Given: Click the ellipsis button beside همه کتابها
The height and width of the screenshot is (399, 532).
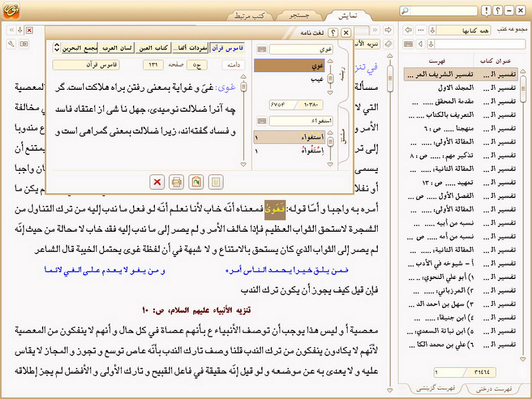Looking at the screenshot, I should [x=421, y=30].
